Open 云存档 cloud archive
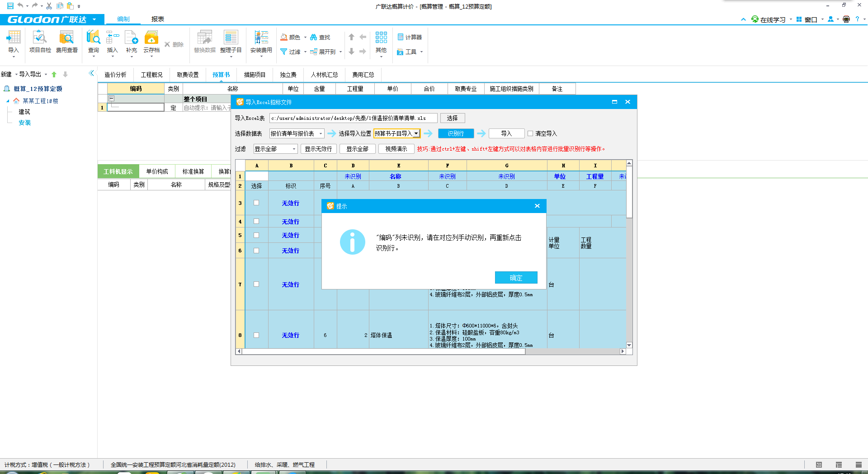This screenshot has width=868, height=474. pyautogui.click(x=151, y=42)
